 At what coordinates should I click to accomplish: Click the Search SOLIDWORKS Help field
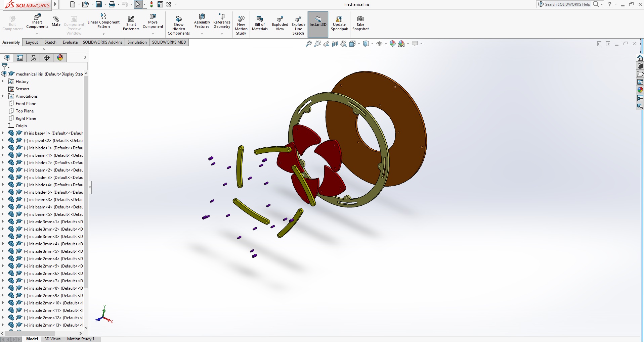pyautogui.click(x=567, y=4)
